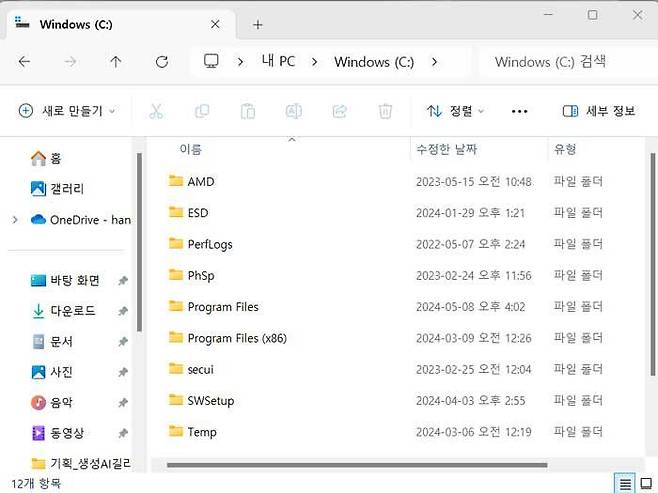This screenshot has height=493, width=658.
Task: Click the Paste clipboard icon
Action: [x=248, y=111]
